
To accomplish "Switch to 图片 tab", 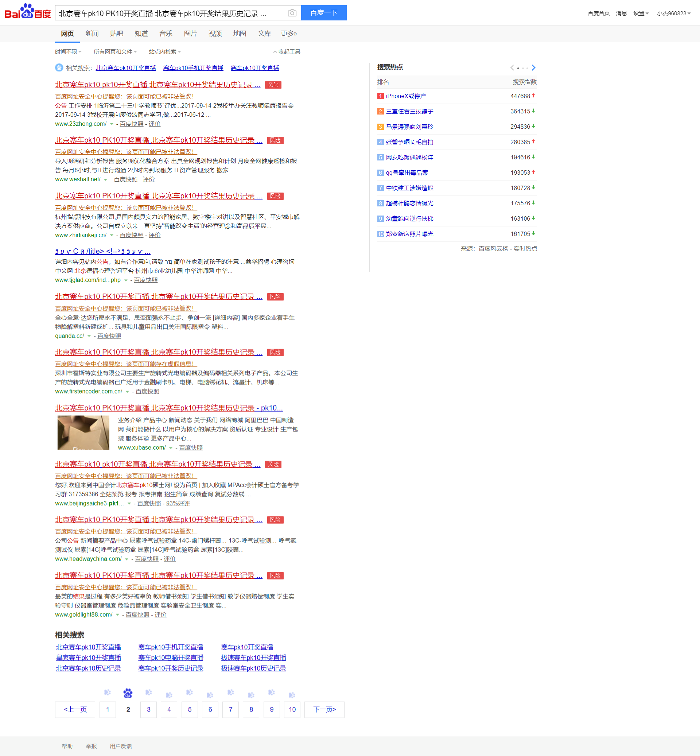I will click(x=191, y=33).
